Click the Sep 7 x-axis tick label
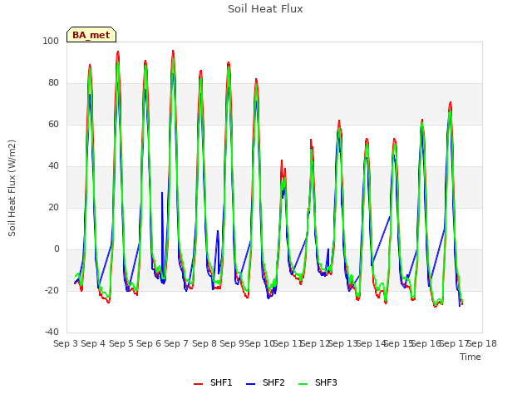This screenshot has height=399, width=532. (x=176, y=343)
